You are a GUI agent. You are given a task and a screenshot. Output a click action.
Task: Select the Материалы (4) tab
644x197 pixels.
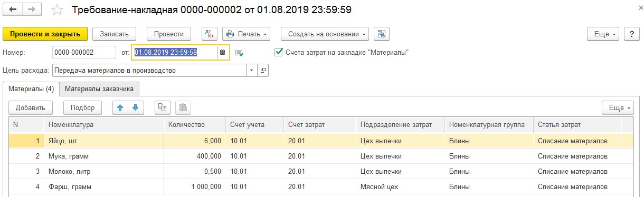(31, 89)
